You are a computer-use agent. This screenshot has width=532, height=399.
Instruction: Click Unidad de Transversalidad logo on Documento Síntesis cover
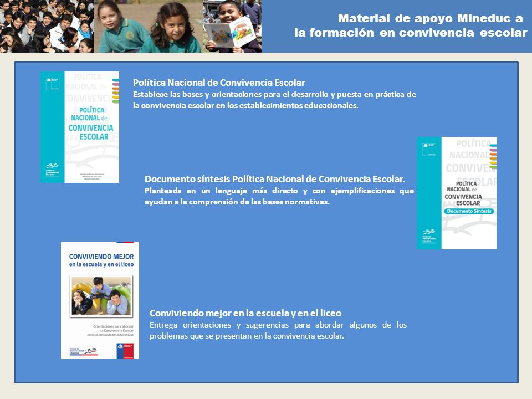[429, 236]
